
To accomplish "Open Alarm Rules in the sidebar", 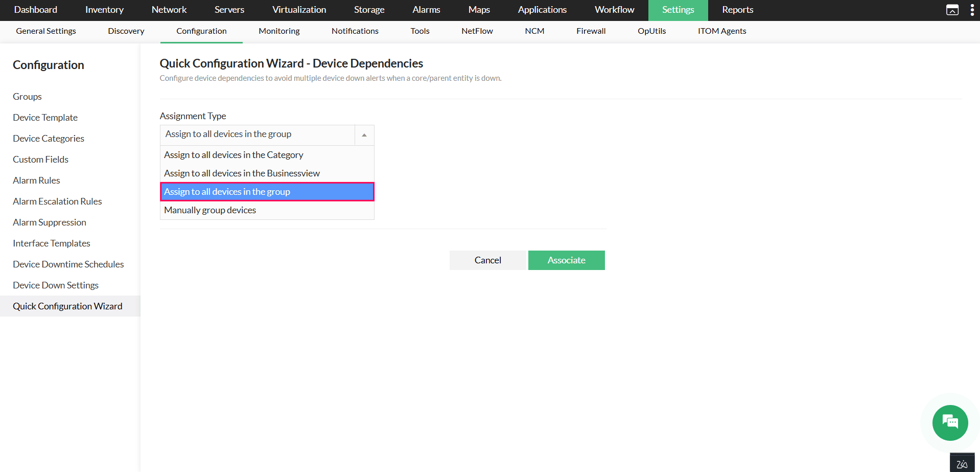I will 36,180.
